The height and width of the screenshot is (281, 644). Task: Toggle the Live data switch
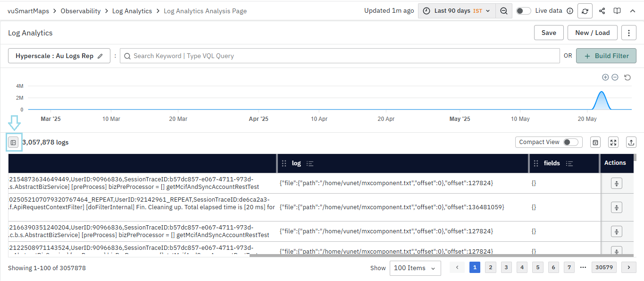point(523,11)
